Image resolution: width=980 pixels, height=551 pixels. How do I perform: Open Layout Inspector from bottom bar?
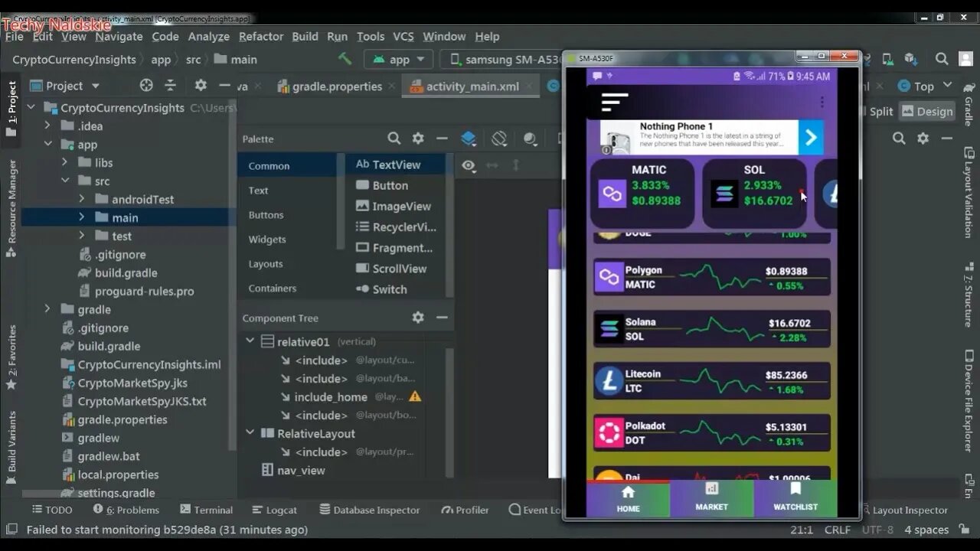click(x=903, y=510)
